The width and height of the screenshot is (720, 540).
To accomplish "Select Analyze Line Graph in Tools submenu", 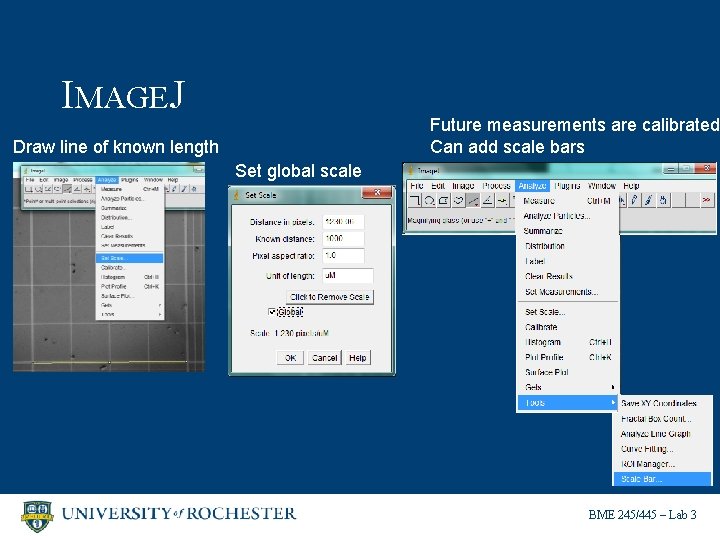I will (x=663, y=434).
